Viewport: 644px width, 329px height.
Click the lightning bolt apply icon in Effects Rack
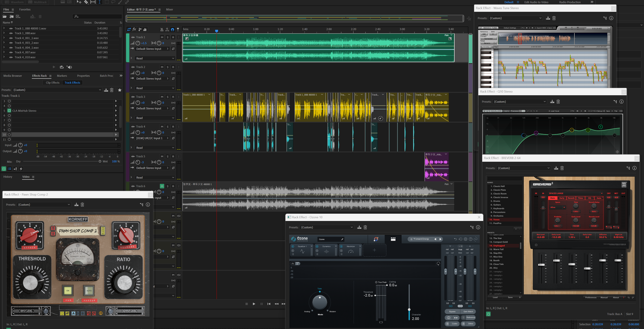click(21, 169)
